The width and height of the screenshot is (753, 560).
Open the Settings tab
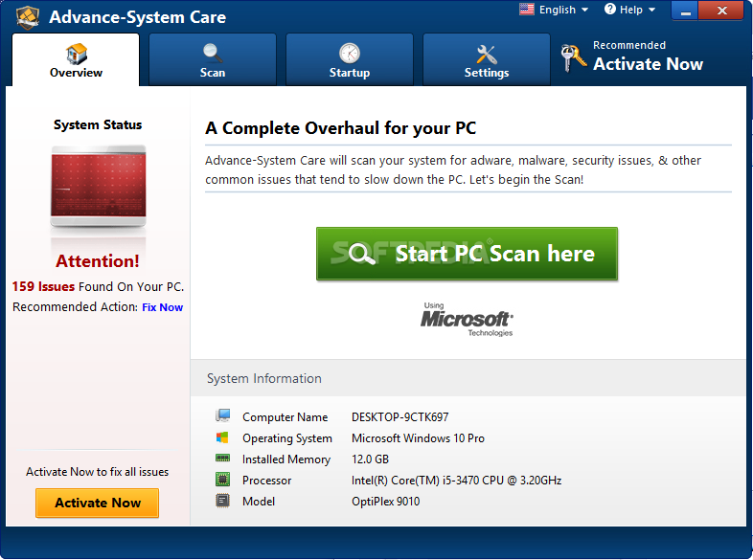(486, 60)
